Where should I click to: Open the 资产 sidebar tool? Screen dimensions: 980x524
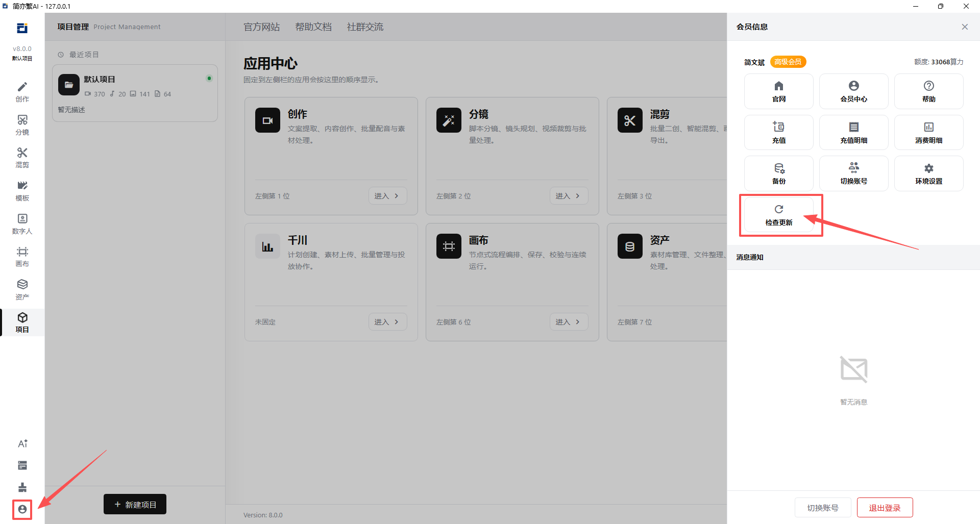pyautogui.click(x=22, y=290)
